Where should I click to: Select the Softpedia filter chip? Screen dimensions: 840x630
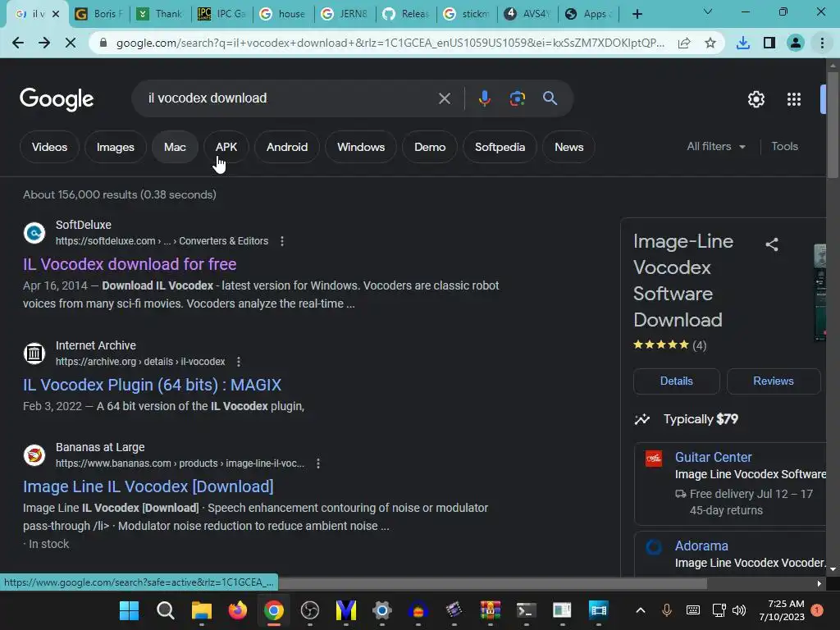click(500, 147)
